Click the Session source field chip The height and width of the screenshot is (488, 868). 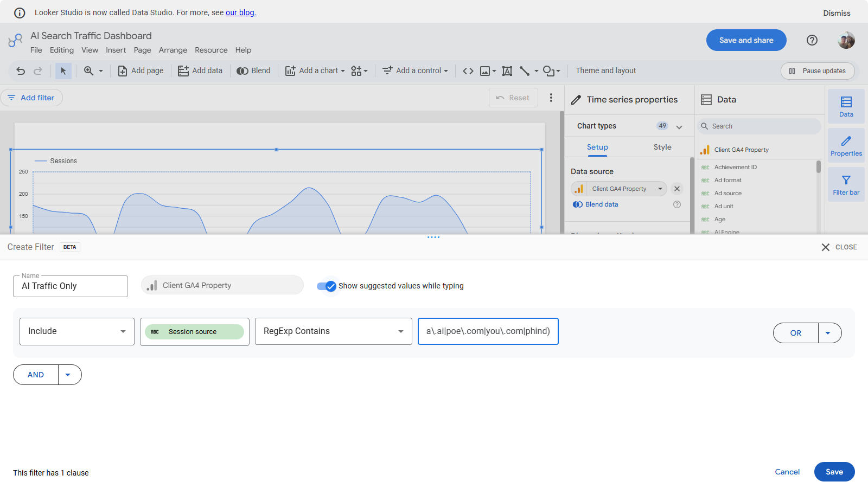coord(194,332)
